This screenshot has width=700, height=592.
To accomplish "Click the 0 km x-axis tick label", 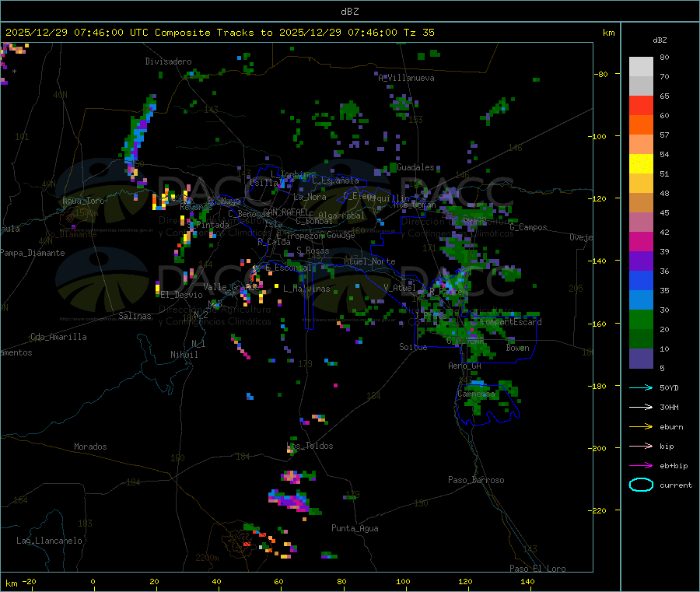I will 93,581.
